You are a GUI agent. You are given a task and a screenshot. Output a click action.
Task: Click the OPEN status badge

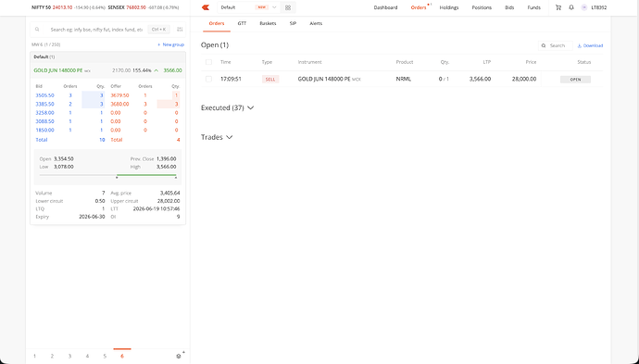[x=575, y=80]
